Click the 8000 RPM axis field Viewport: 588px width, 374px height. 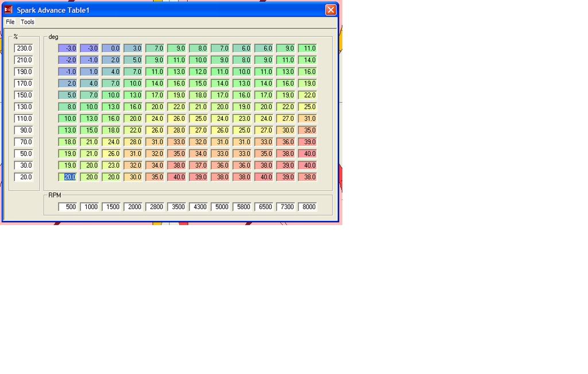(308, 207)
